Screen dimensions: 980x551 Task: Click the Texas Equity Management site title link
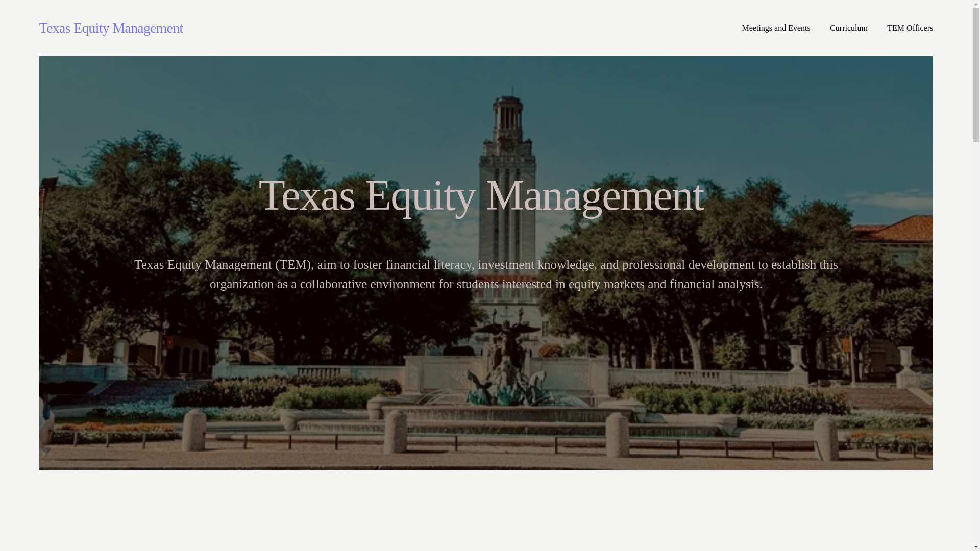click(111, 28)
